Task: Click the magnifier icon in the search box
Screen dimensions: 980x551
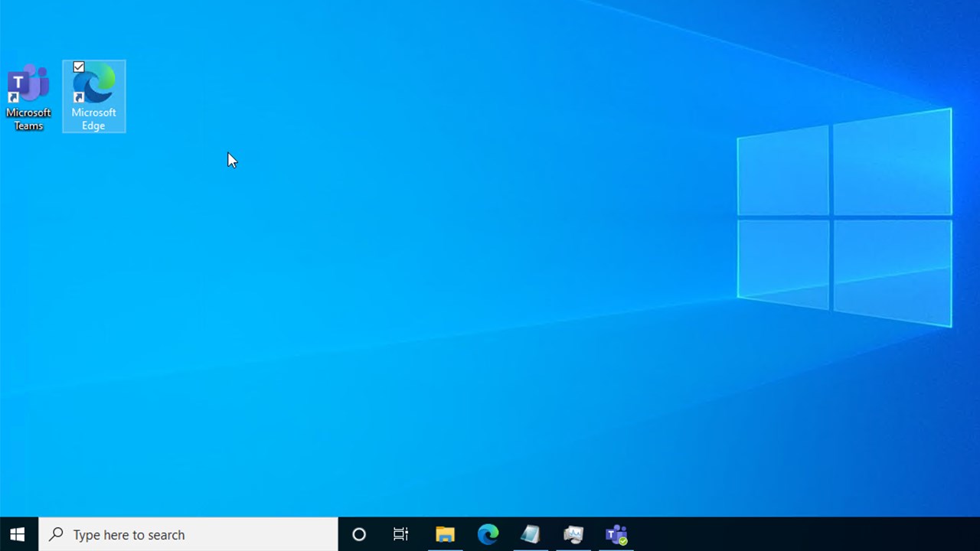Action: tap(56, 534)
